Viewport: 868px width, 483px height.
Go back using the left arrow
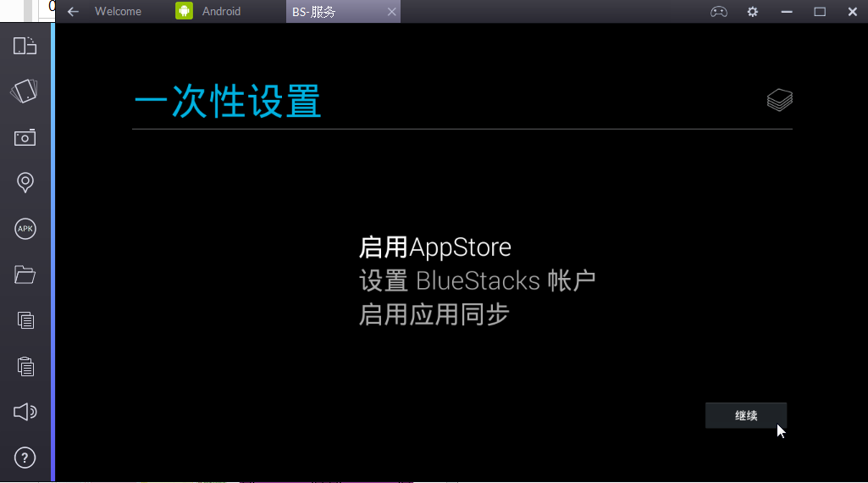click(x=73, y=12)
